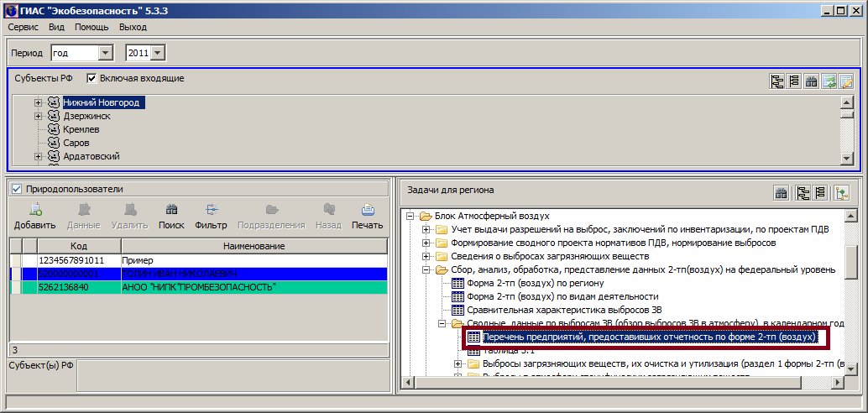Viewport: 868px width, 413px height.
Task: Uncheck the Включая входящие checkbox
Action: pos(92,79)
